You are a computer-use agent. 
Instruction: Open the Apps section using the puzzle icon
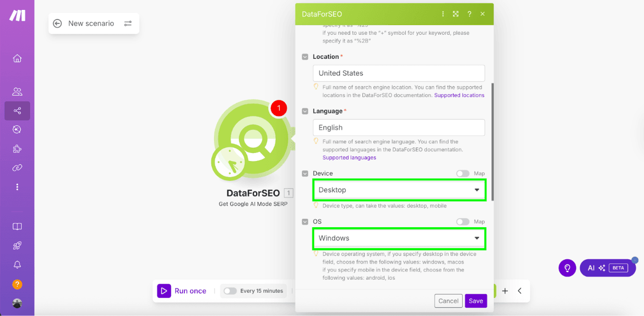(x=17, y=149)
